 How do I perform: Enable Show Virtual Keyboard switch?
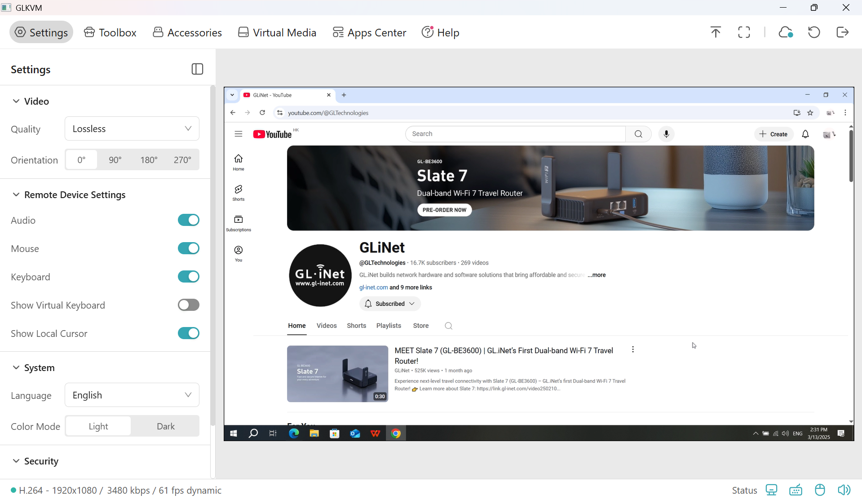(x=188, y=305)
